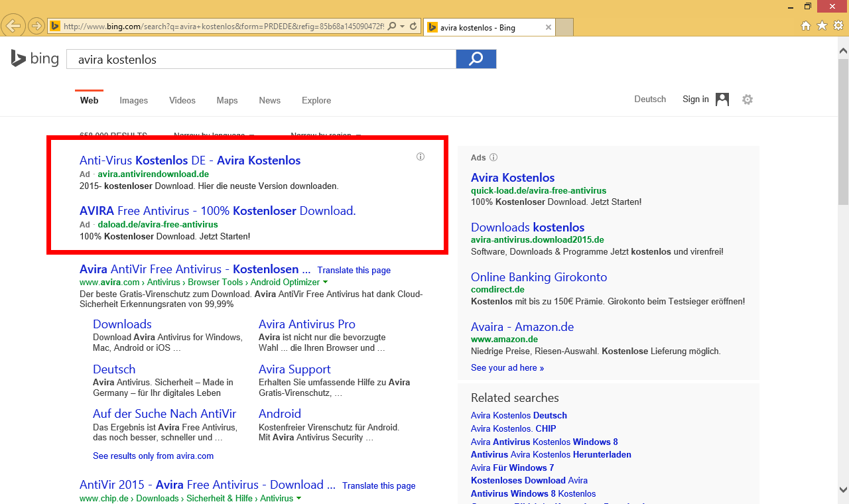Open the Downloads sublink
849x504 pixels.
(x=122, y=324)
